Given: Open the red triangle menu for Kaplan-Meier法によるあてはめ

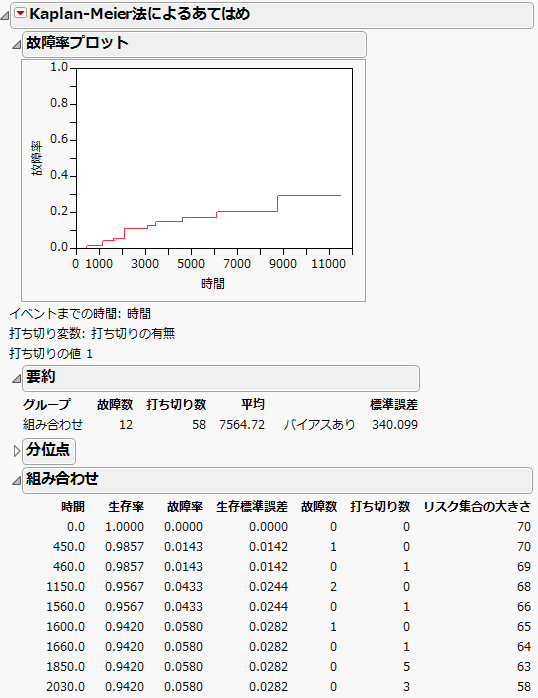Looking at the screenshot, I should tap(20, 14).
